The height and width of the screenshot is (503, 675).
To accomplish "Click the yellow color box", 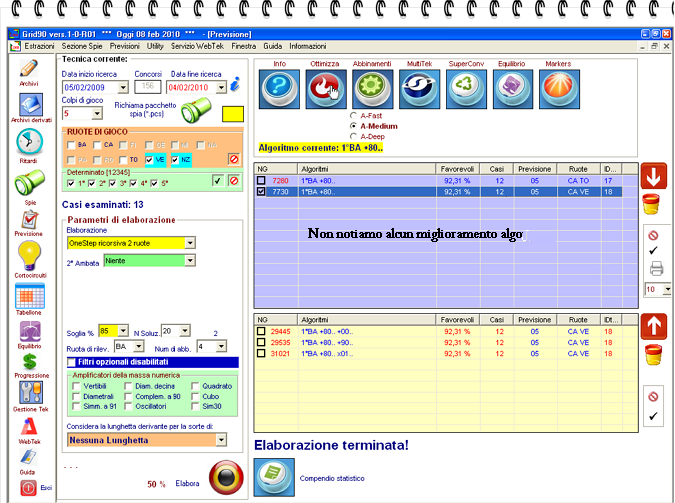I will (x=235, y=115).
